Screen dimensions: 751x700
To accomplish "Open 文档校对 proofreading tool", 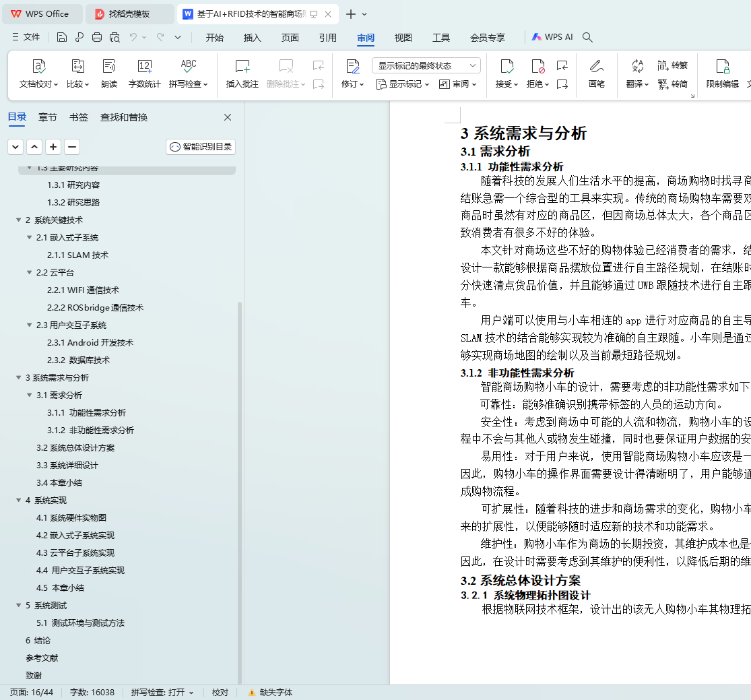I will [38, 74].
